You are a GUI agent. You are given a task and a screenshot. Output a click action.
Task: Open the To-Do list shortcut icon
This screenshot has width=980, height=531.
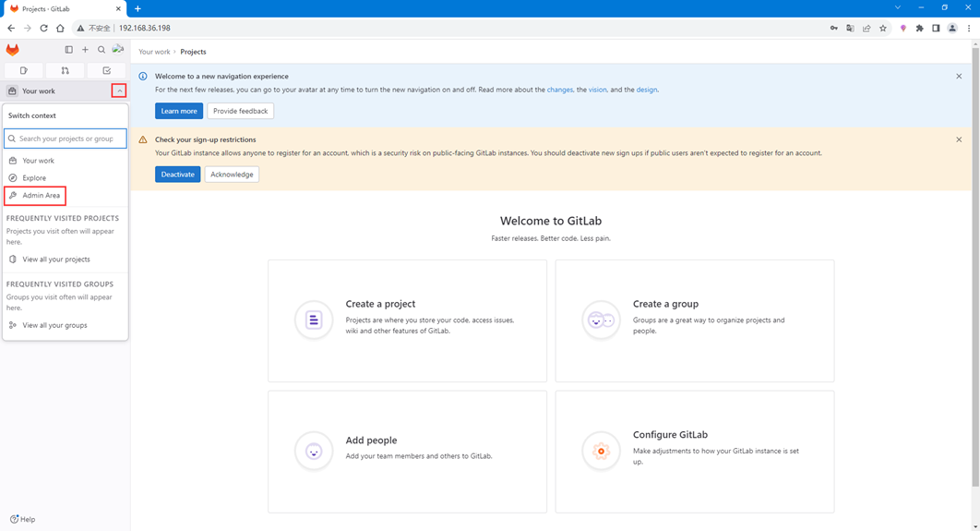click(x=107, y=71)
